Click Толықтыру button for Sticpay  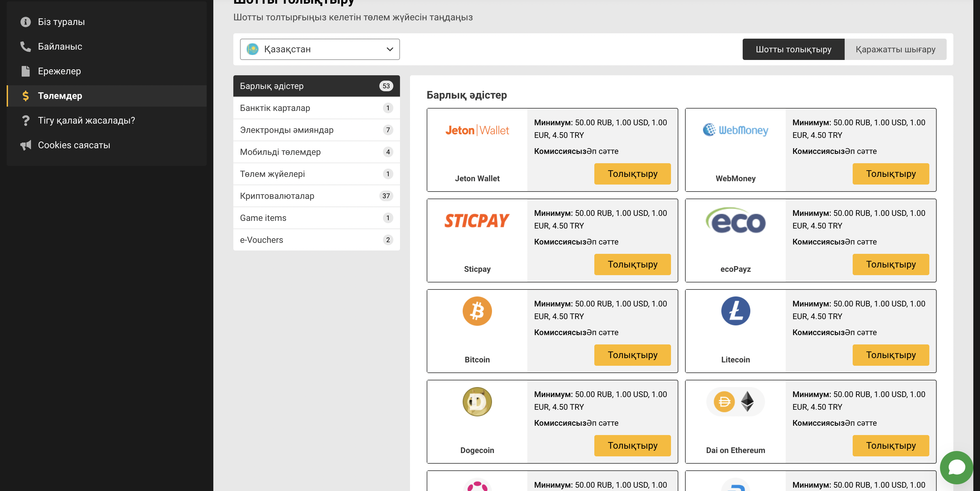coord(632,264)
